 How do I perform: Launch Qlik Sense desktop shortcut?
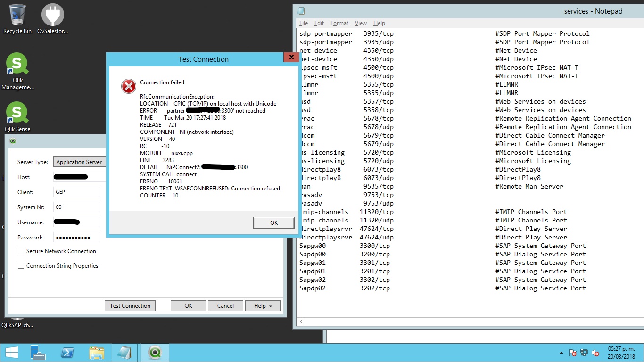pos(17,117)
